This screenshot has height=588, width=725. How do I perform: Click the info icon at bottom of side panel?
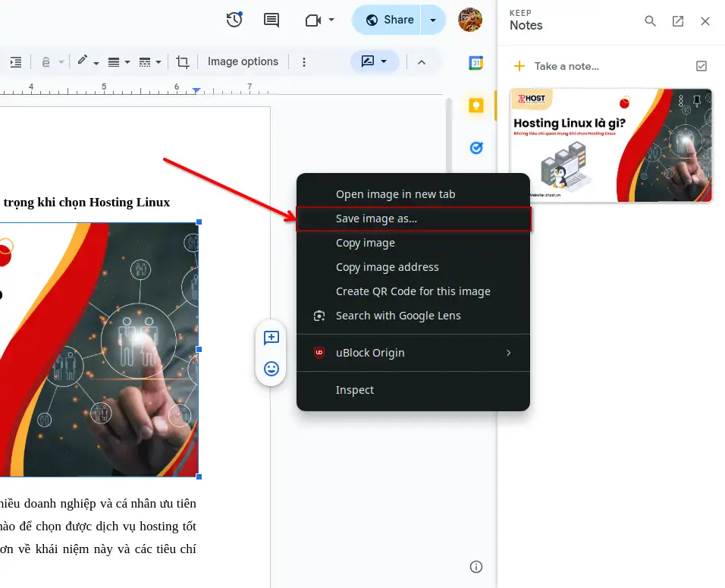pos(475,567)
